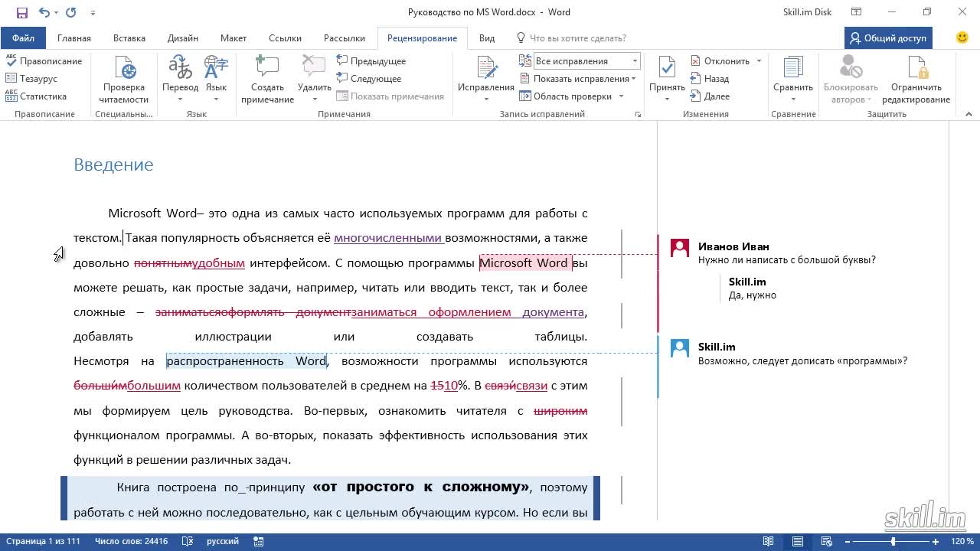Open the Файл tab

point(23,38)
